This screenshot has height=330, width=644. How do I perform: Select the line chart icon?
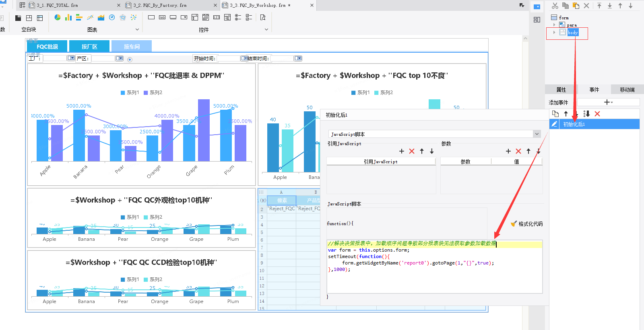point(90,17)
